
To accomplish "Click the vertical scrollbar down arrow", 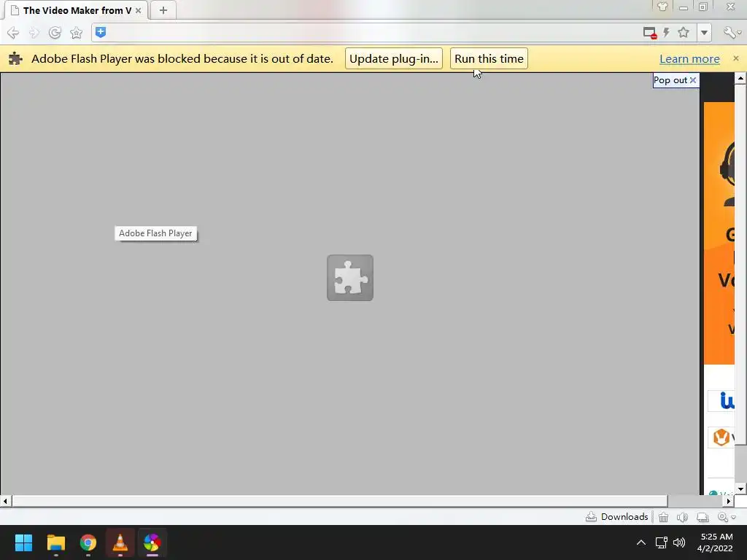I will tap(740, 489).
